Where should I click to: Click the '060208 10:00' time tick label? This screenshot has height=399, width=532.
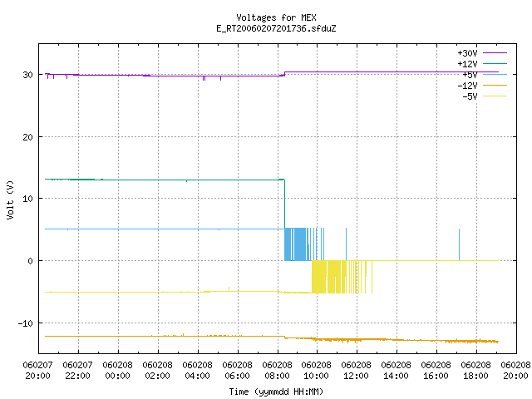(x=316, y=371)
